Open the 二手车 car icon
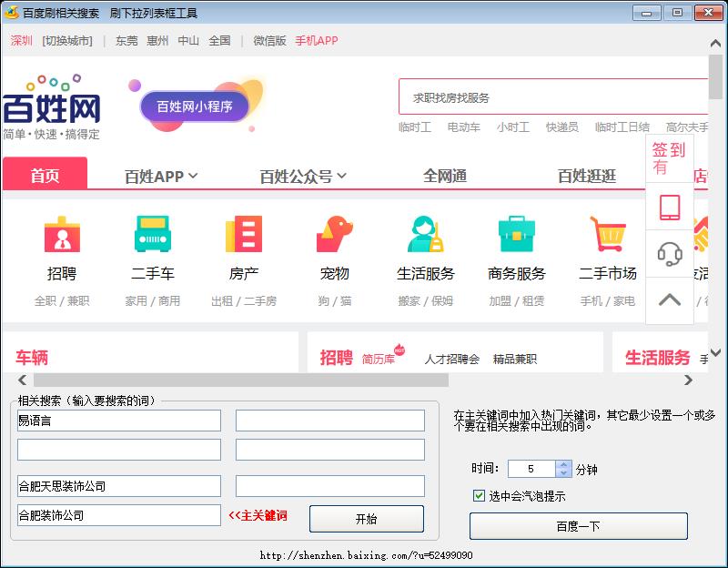 (x=153, y=234)
